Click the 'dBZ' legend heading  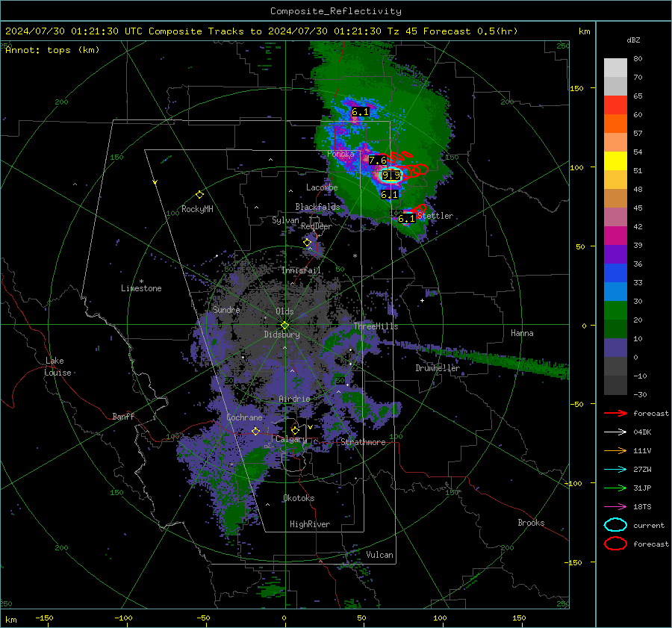click(633, 40)
